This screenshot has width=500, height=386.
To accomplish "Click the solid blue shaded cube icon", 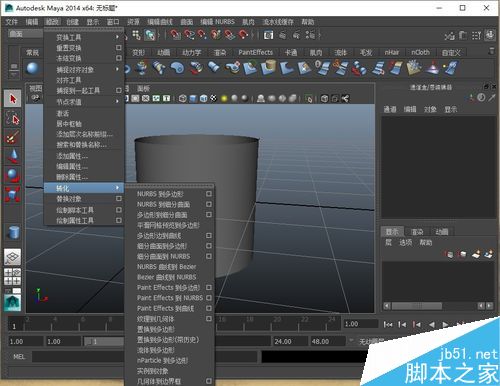I will click(x=193, y=98).
